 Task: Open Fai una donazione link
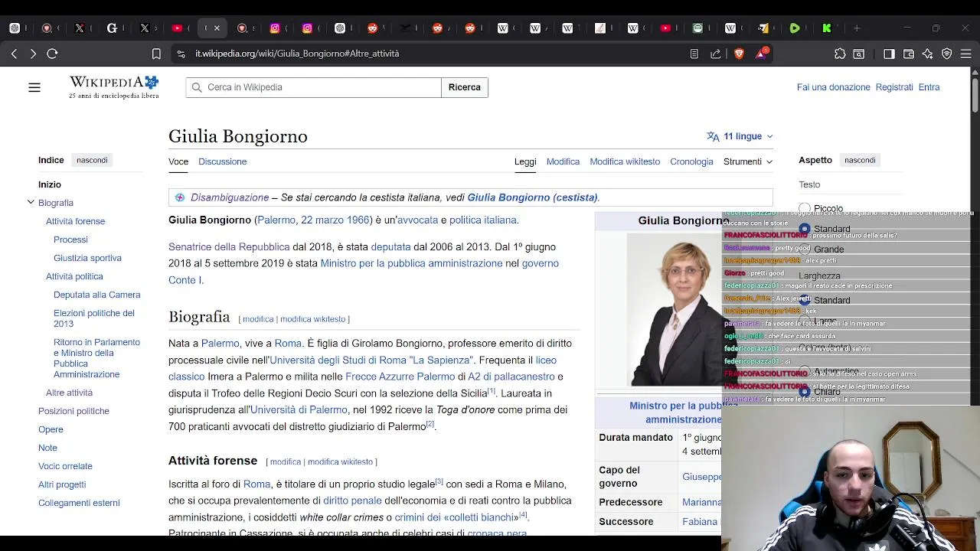(x=833, y=87)
